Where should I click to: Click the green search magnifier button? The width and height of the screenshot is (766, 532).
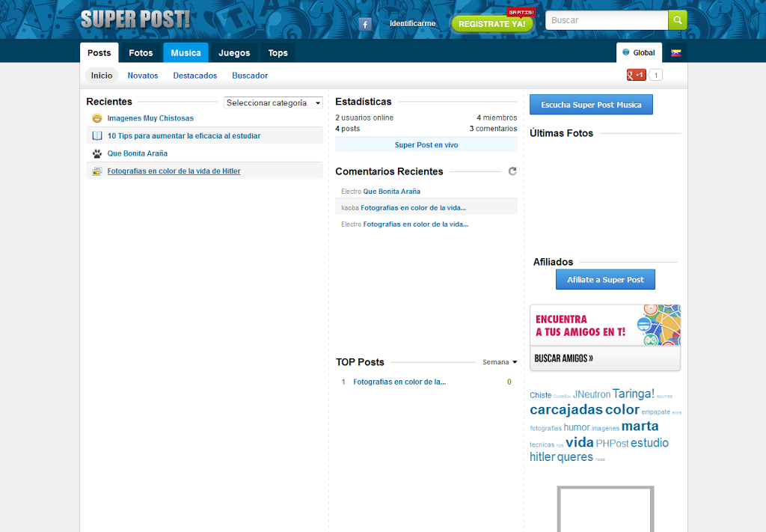[677, 20]
